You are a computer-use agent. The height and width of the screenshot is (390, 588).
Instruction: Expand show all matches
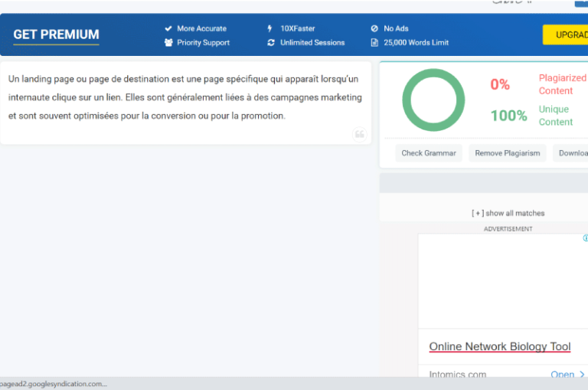508,213
